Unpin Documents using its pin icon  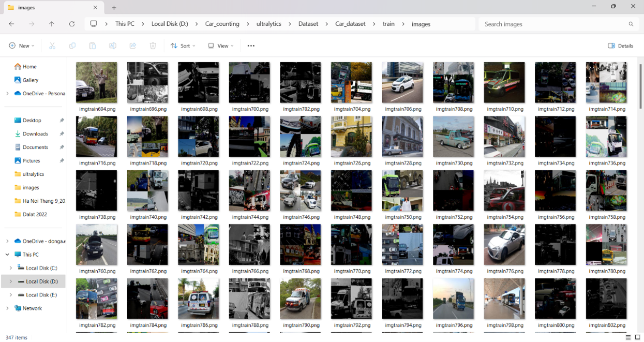coord(62,147)
